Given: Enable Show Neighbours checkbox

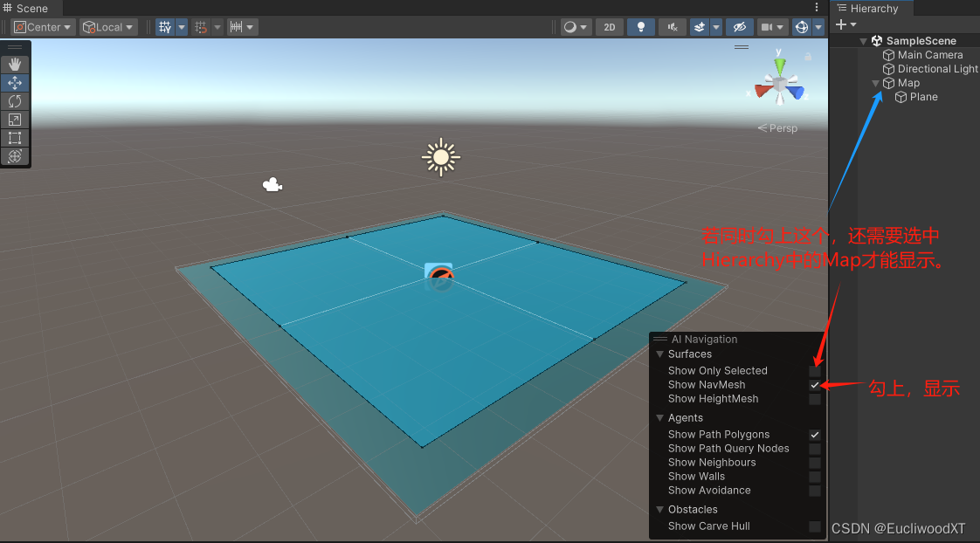Looking at the screenshot, I should [814, 463].
